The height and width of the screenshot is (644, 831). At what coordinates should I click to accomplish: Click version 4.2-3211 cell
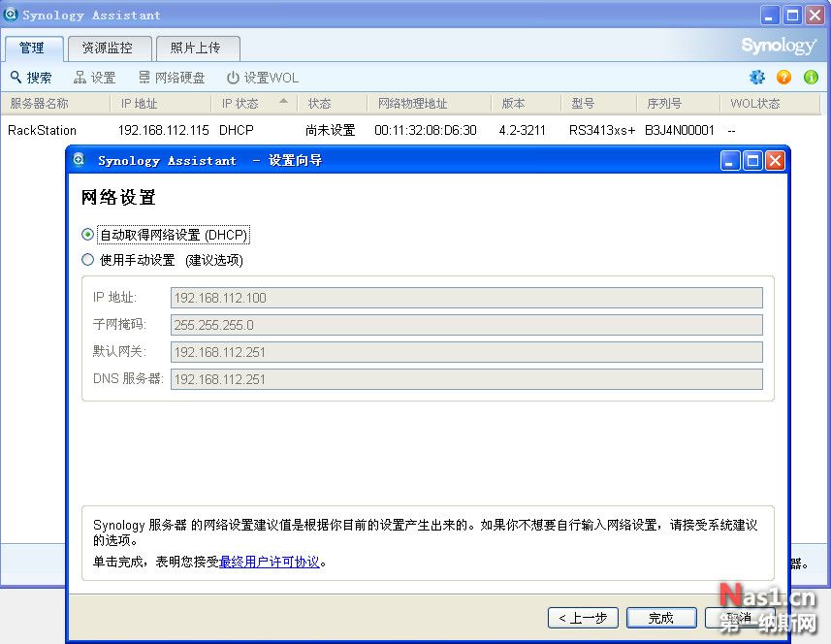[522, 130]
